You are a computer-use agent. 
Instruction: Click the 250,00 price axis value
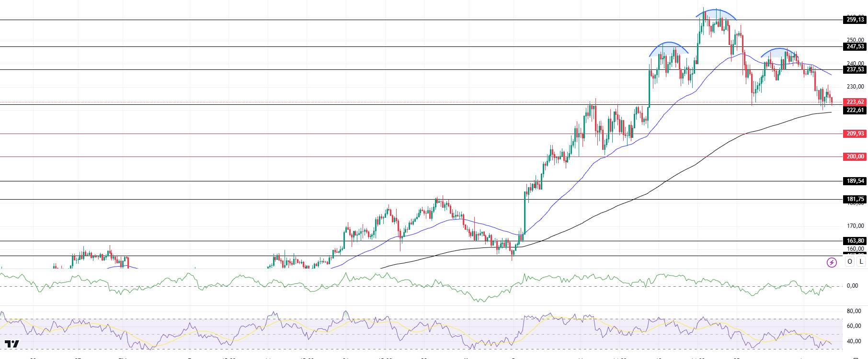point(856,40)
